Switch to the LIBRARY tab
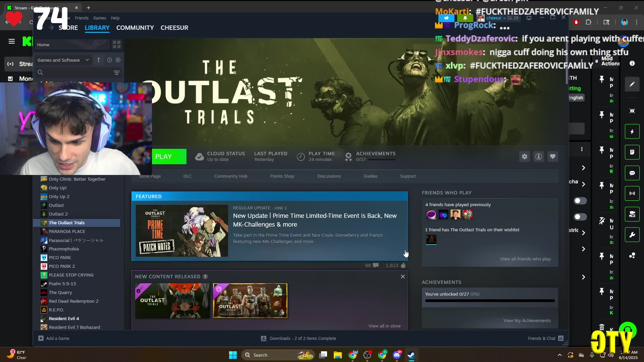The height and width of the screenshot is (362, 644). click(x=97, y=28)
